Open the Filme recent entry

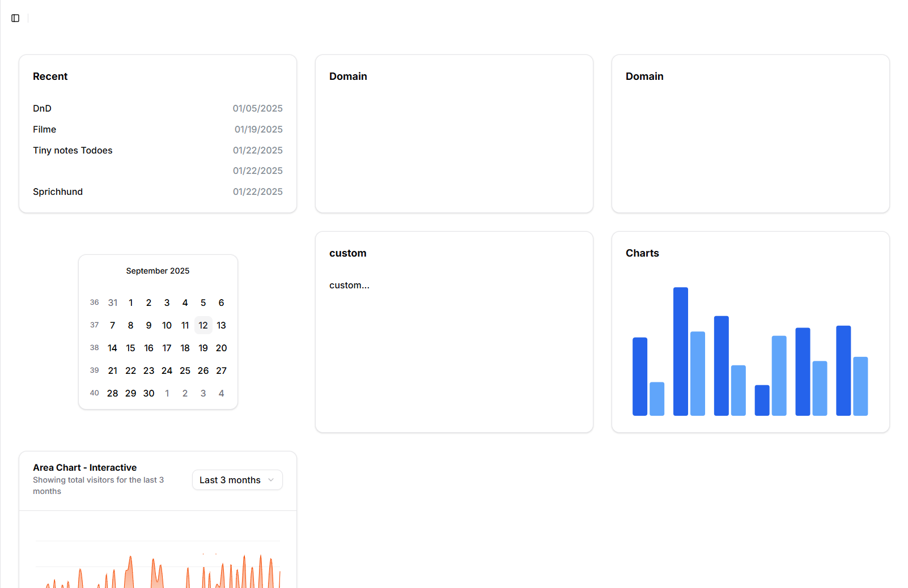(158, 129)
